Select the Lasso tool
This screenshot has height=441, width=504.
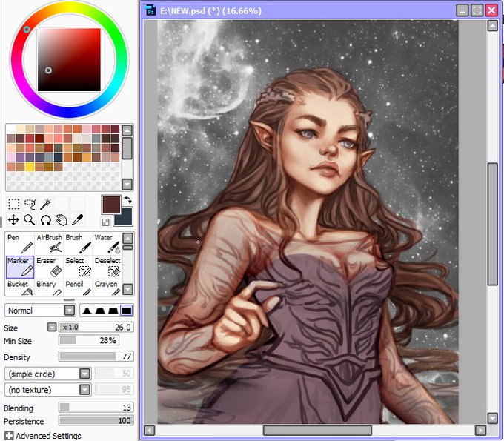[30, 204]
